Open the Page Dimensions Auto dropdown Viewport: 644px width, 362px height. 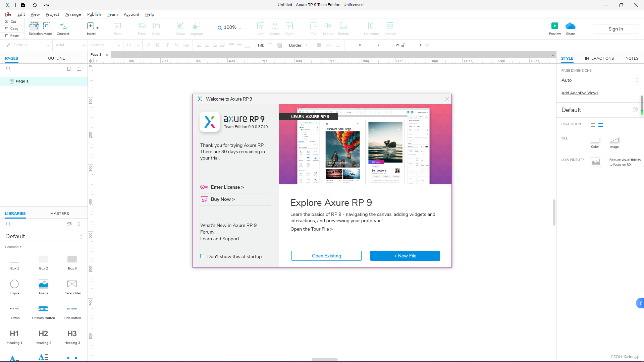[x=600, y=80]
